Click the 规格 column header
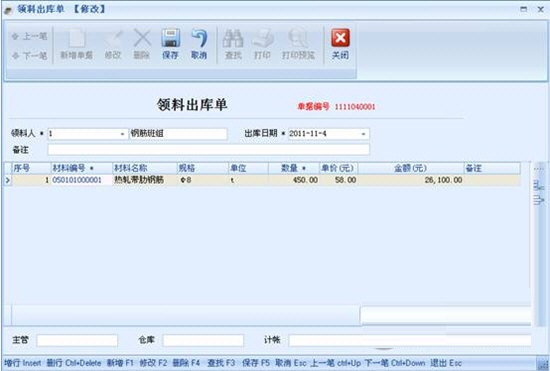 (202, 168)
